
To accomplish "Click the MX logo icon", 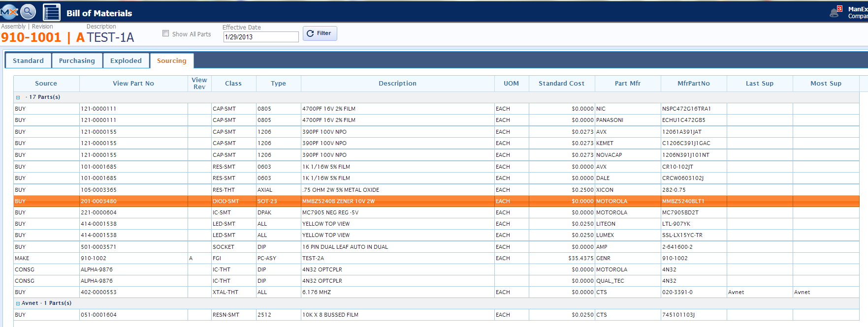I will pos(8,11).
